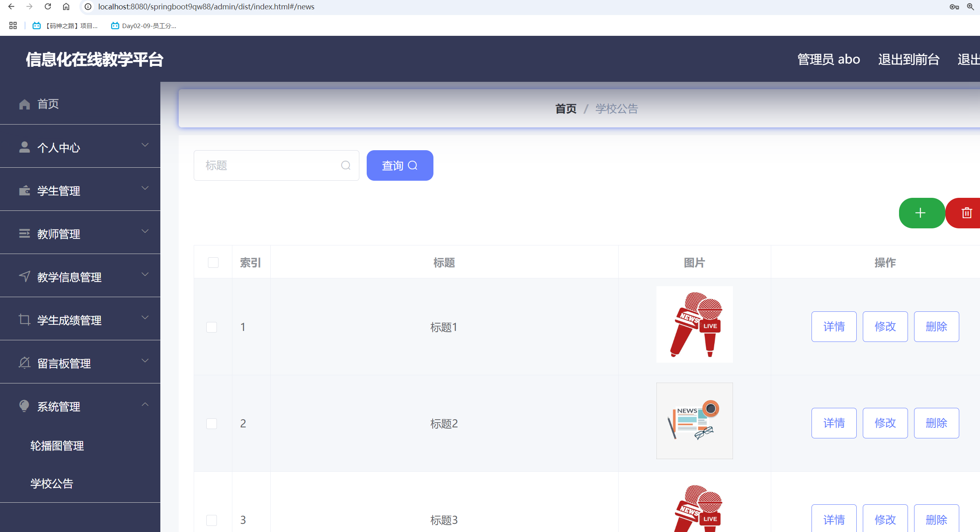Select the person icon beside 个人中心
980x532 pixels.
click(24, 147)
